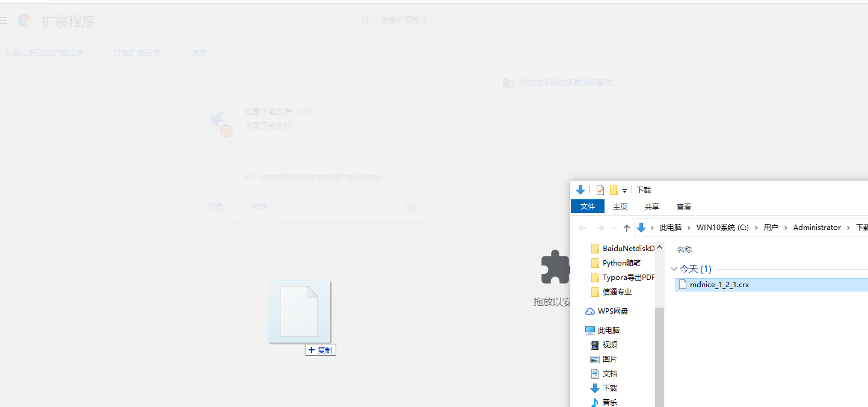This screenshot has width=868, height=407.
Task: Click the properties checkmark icon in quick access toolbar
Action: click(600, 190)
